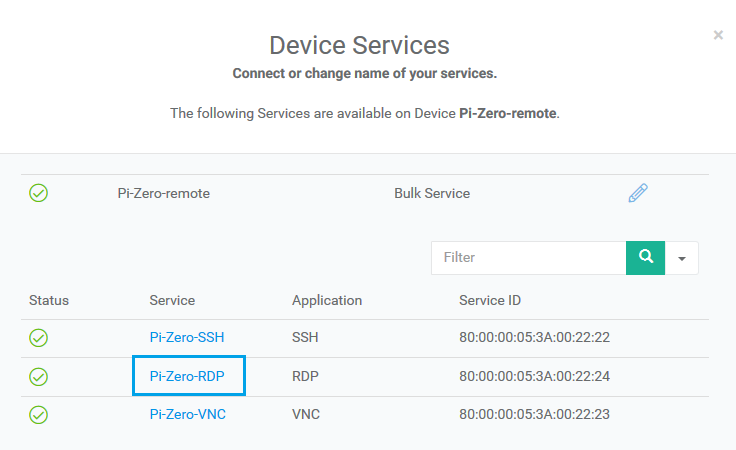Click the green status check for Pi-Zero-remote
This screenshot has height=450, width=736.
point(38,193)
